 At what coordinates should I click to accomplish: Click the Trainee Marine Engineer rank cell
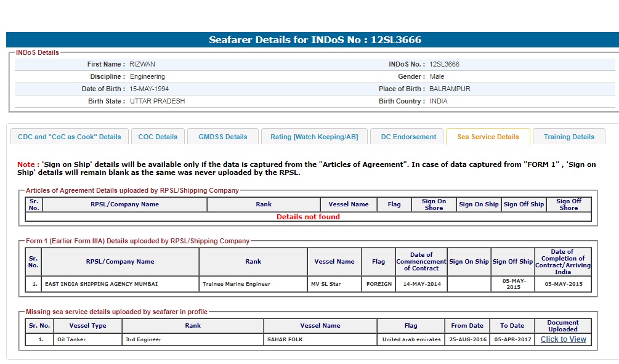pos(237,284)
